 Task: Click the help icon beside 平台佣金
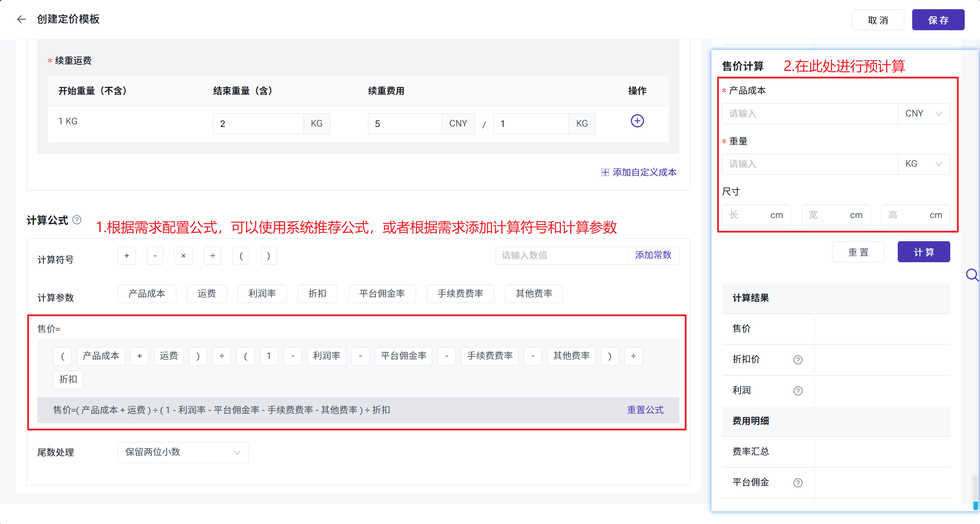[798, 483]
